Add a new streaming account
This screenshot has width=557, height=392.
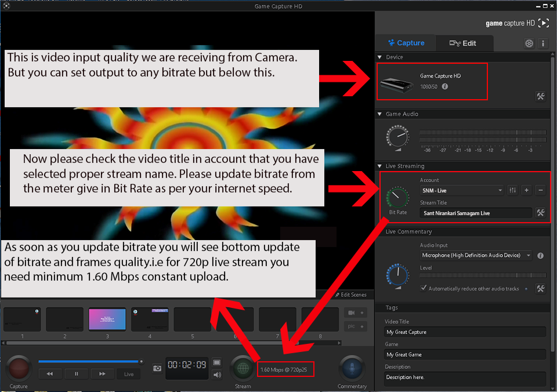coord(526,190)
